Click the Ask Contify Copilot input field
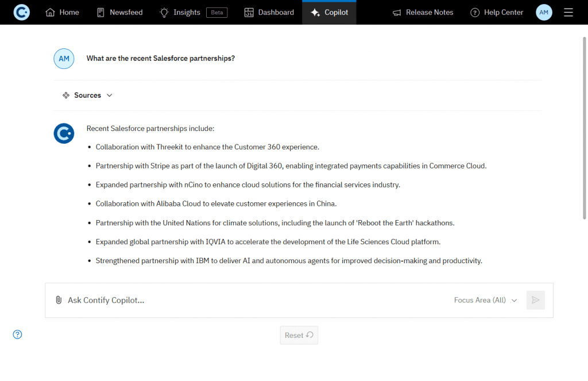 click(253, 300)
